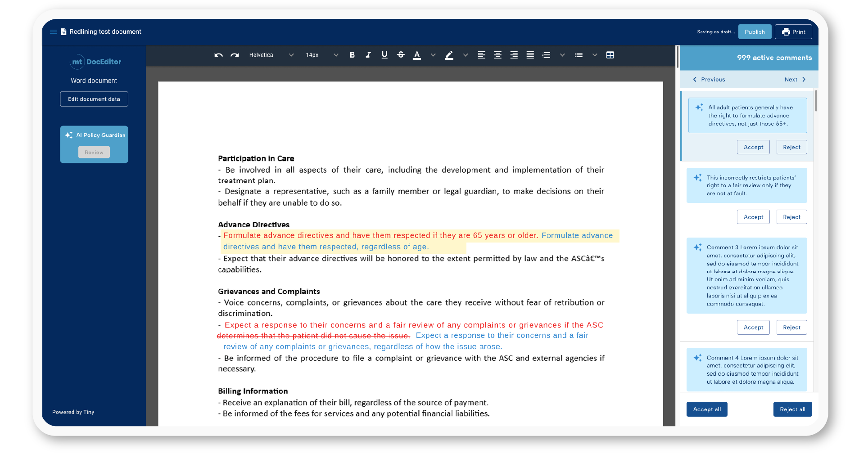The width and height of the screenshot is (868, 454).
Task: Apply underline formatting
Action: tap(384, 55)
